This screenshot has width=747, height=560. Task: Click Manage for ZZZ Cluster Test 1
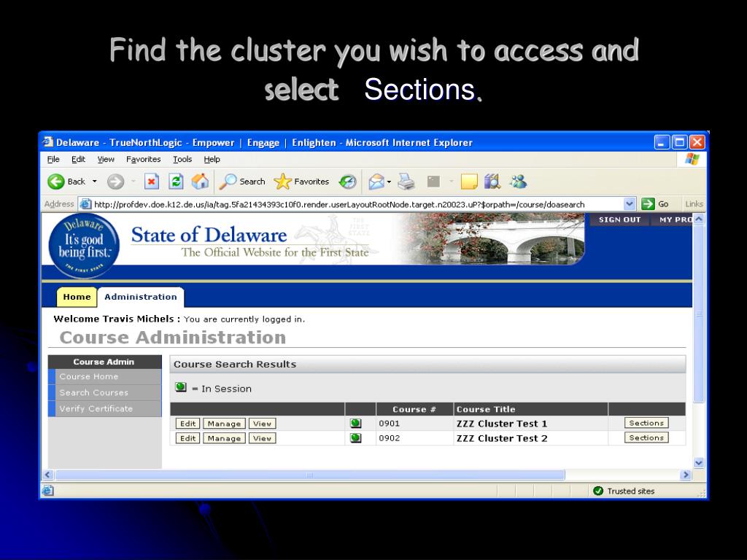[x=224, y=424]
